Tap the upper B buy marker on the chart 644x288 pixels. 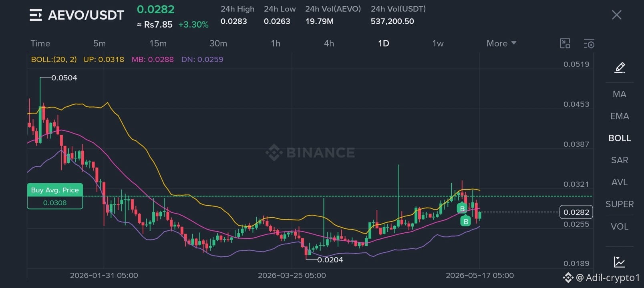(x=462, y=208)
